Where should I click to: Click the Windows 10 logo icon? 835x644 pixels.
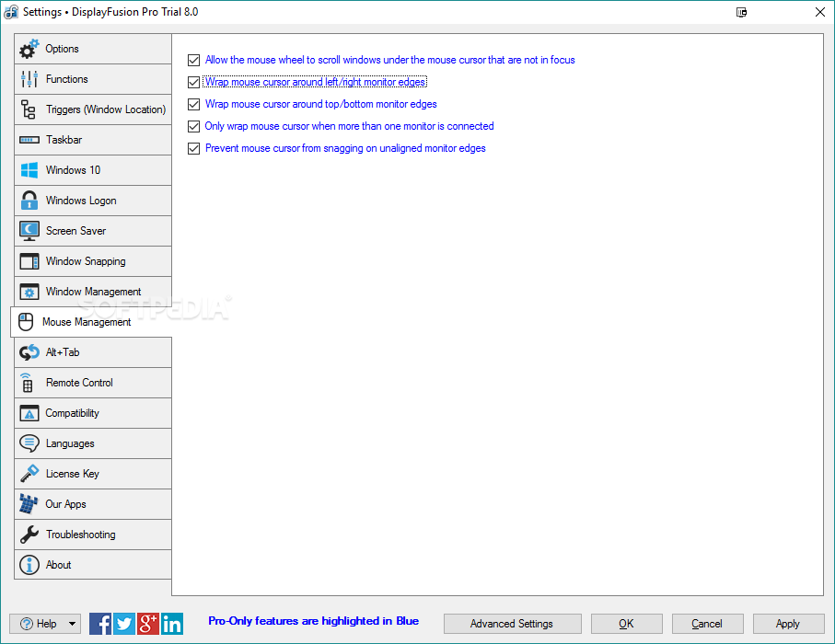pyautogui.click(x=29, y=170)
